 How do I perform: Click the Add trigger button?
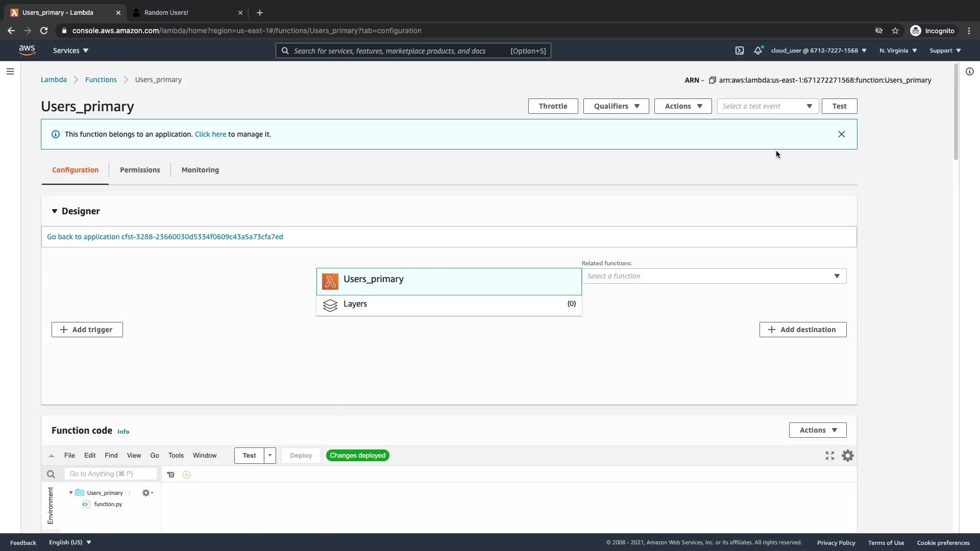coord(87,330)
